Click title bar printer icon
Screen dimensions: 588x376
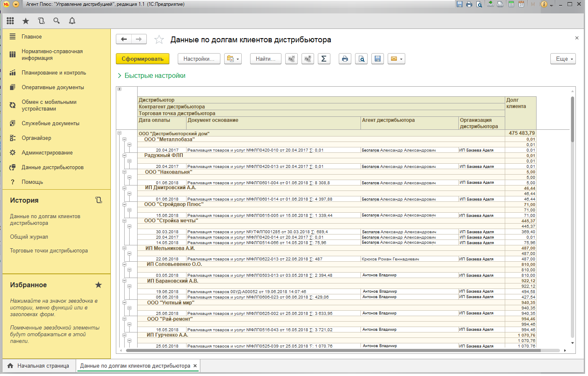click(469, 4)
